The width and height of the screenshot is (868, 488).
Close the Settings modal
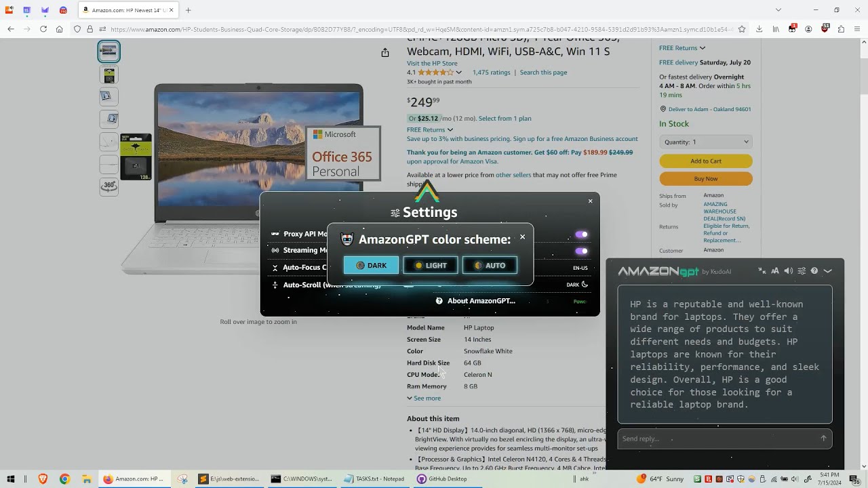click(x=590, y=201)
